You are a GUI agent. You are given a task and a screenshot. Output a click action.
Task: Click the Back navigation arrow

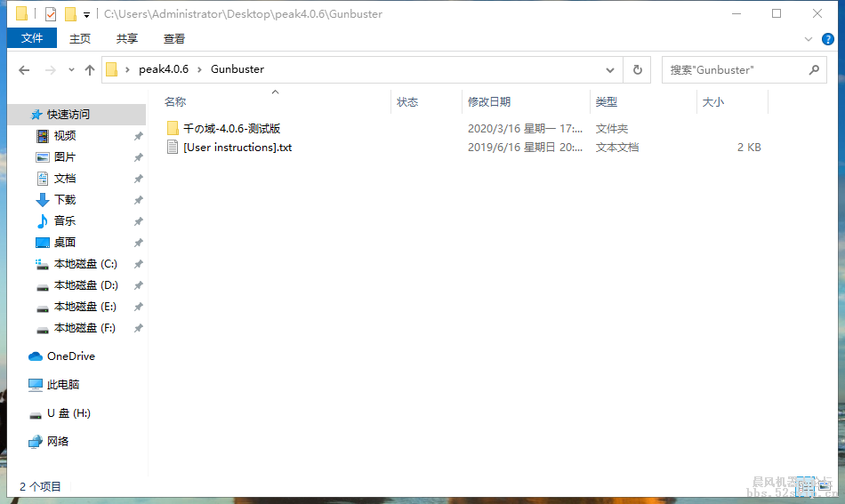(x=24, y=70)
